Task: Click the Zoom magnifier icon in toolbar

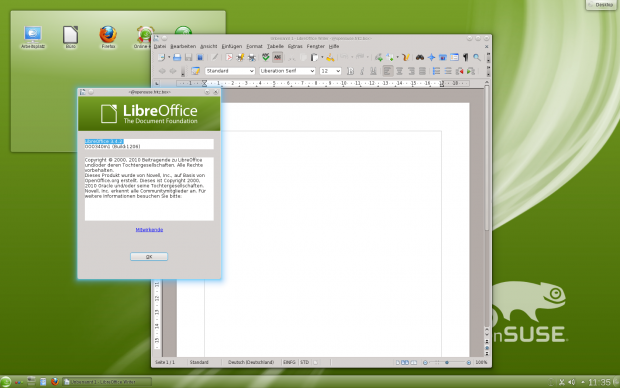Action: pyautogui.click(x=477, y=58)
